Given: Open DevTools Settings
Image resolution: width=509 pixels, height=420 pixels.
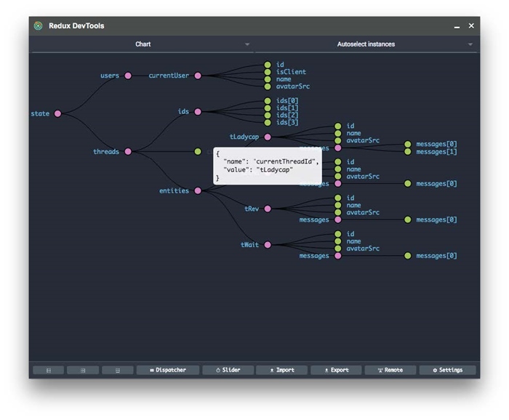Looking at the screenshot, I should pos(447,370).
